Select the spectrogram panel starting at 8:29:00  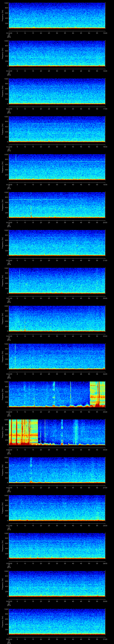(x=57, y=584)
